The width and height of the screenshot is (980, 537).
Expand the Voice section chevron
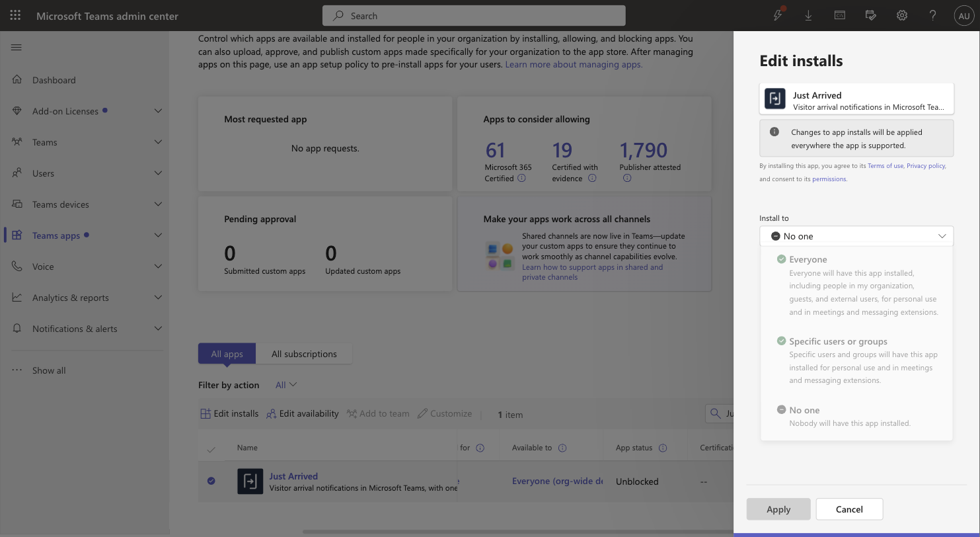click(158, 267)
